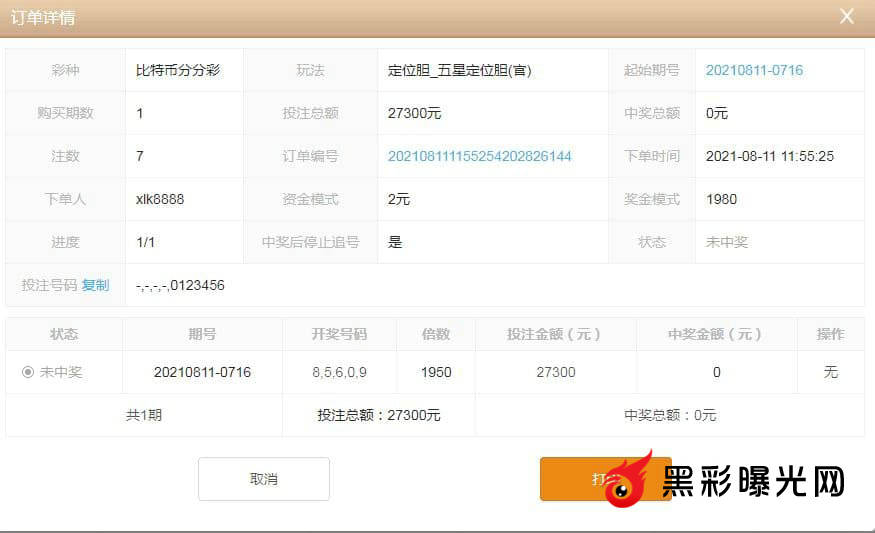Click the 倍数 column header
Image resolution: width=875 pixels, height=533 pixels.
point(436,334)
